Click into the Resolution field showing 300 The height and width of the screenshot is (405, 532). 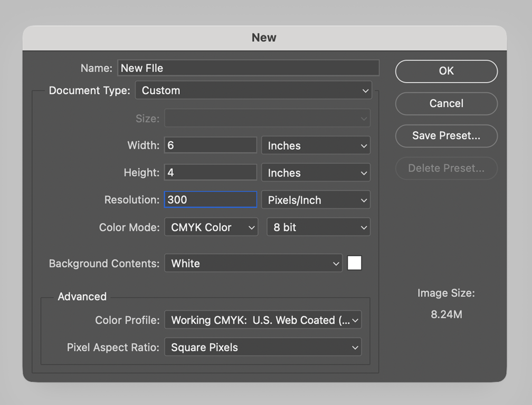(x=211, y=200)
